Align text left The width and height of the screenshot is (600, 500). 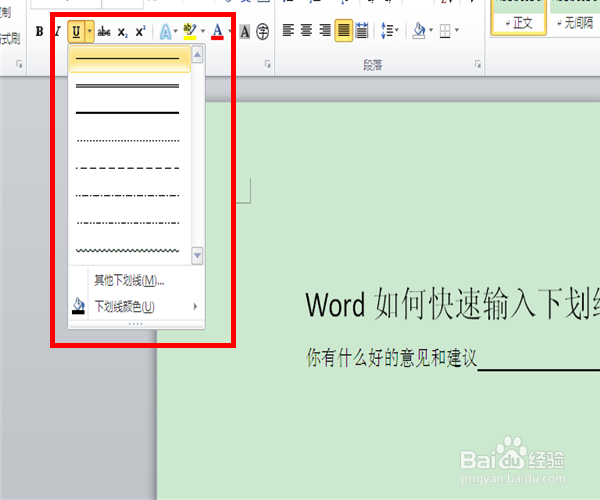(x=288, y=30)
